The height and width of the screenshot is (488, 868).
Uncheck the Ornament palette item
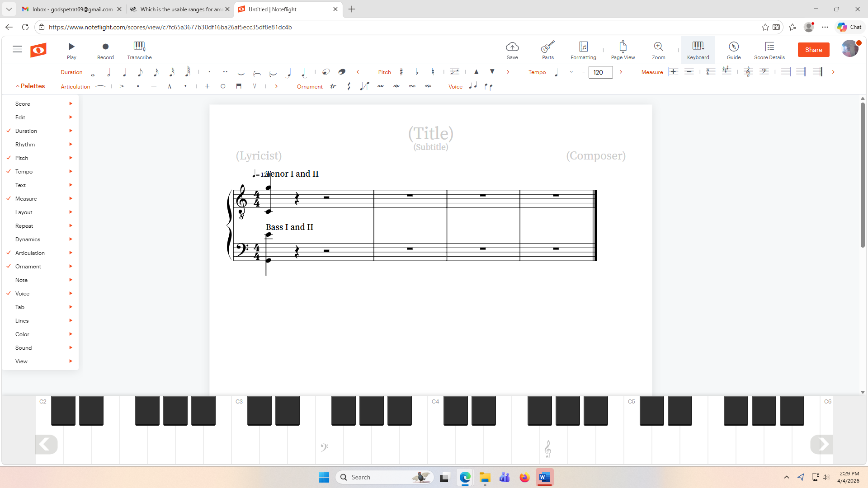[28, 267]
